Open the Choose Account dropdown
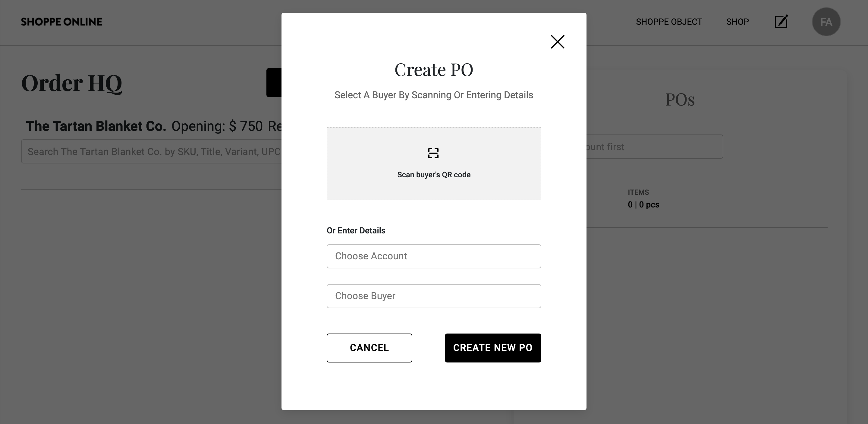 [434, 256]
